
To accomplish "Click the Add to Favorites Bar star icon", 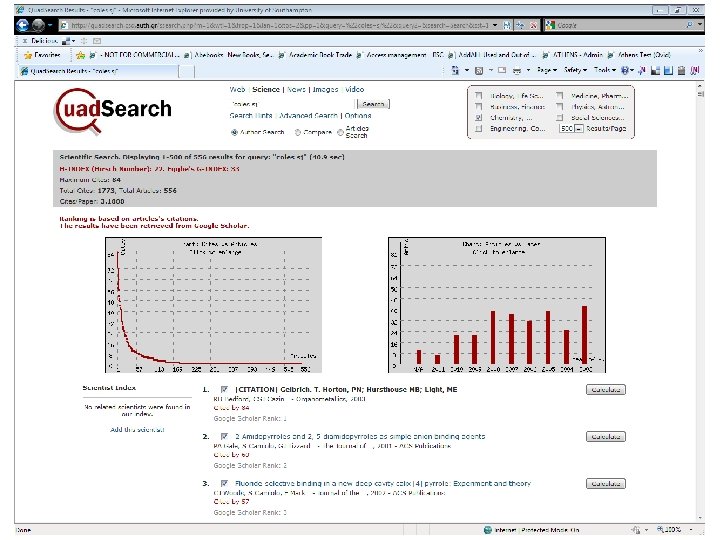I will [81, 55].
